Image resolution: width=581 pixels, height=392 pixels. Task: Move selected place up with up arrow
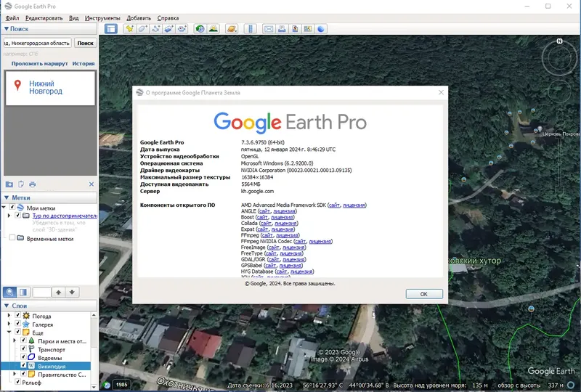coord(59,293)
